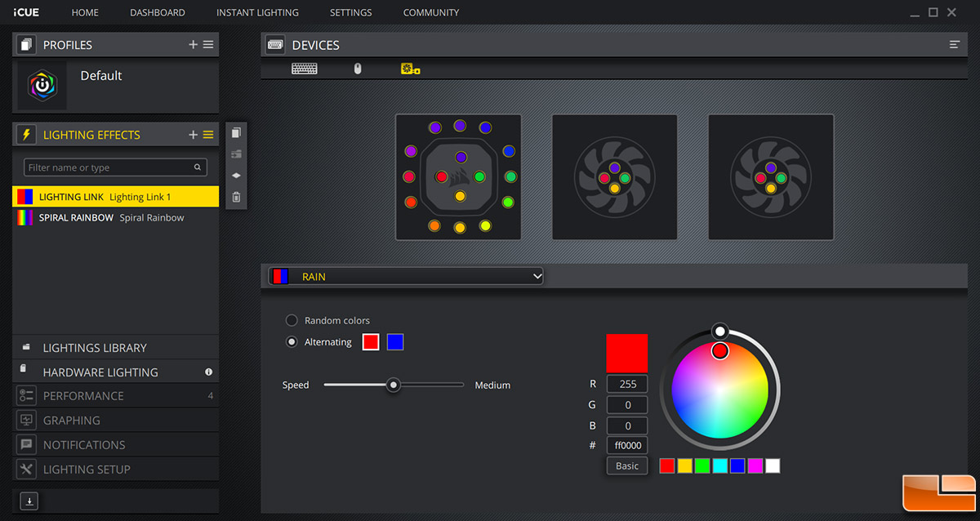
Task: Click the Profiles panel icon
Action: pyautogui.click(x=26, y=45)
